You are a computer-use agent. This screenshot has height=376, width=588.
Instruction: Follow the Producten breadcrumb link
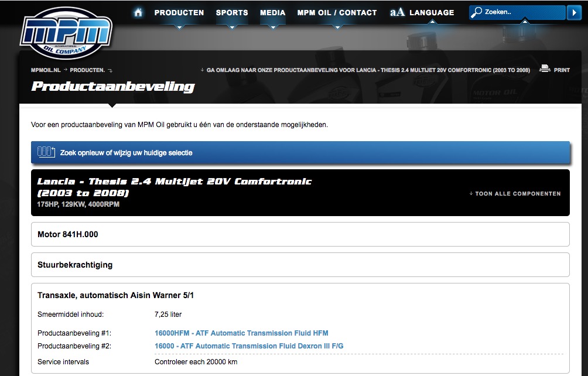coord(87,70)
